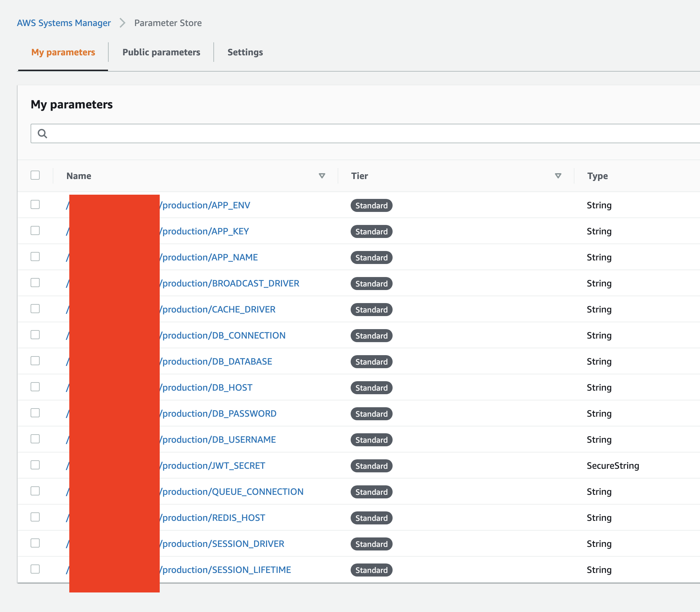Open the production/APP_NAME parameter
700x612 pixels.
click(x=209, y=257)
